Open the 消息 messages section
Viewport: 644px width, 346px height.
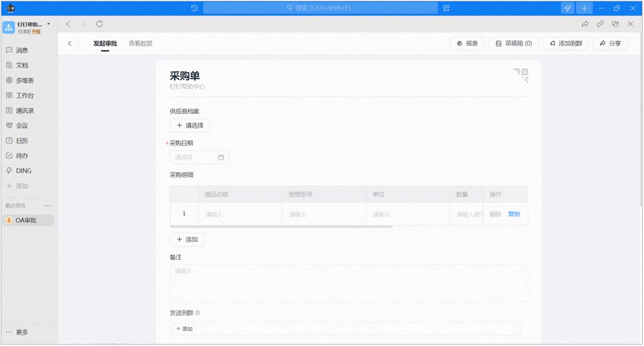[17, 50]
